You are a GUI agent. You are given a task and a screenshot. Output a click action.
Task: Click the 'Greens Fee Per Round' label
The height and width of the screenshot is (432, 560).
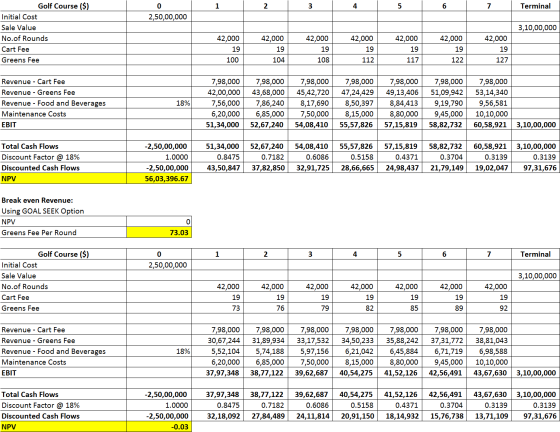[x=39, y=232]
